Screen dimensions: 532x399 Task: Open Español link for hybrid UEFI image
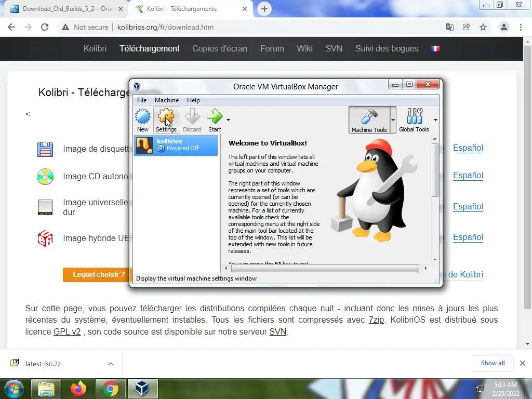[468, 237]
